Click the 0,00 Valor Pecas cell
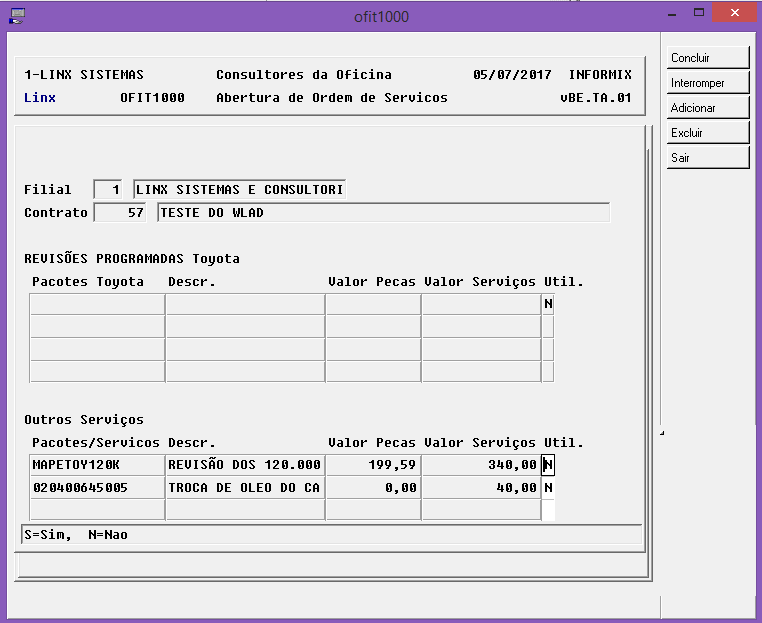 click(373, 487)
